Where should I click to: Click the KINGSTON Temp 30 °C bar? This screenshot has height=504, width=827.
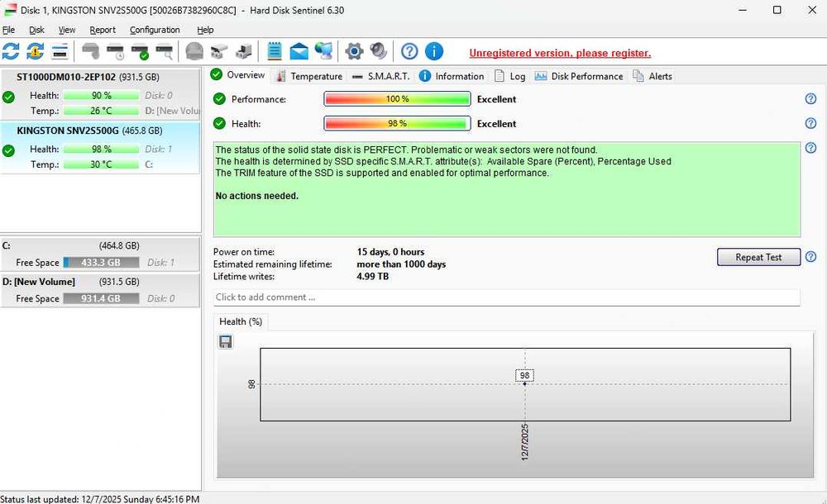pos(101,164)
